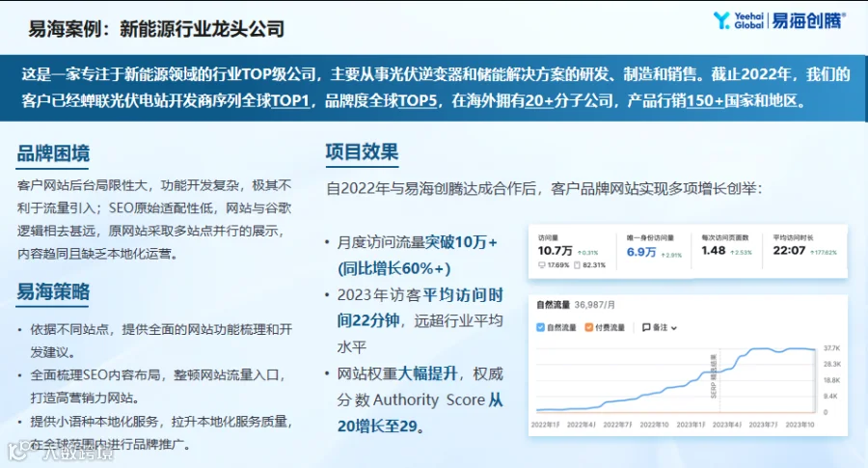Click the 访问量 metric label
868x468 pixels.
tap(548, 237)
